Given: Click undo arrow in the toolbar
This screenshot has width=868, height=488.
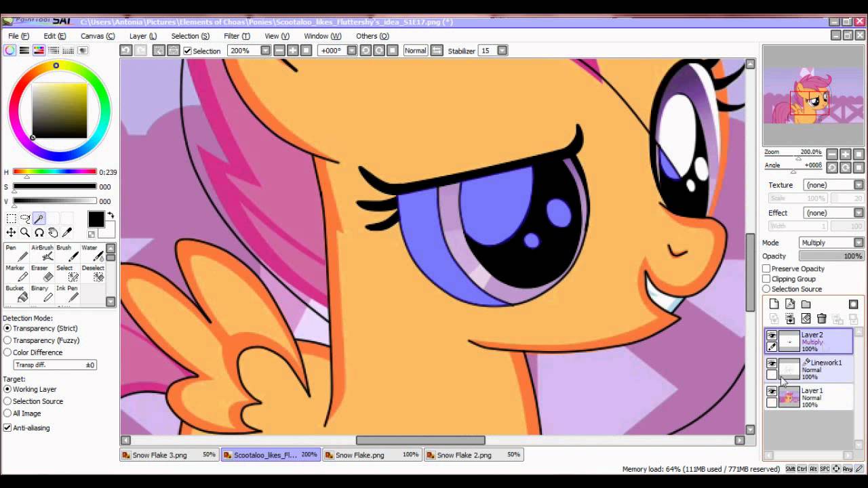Looking at the screenshot, I should [x=125, y=50].
